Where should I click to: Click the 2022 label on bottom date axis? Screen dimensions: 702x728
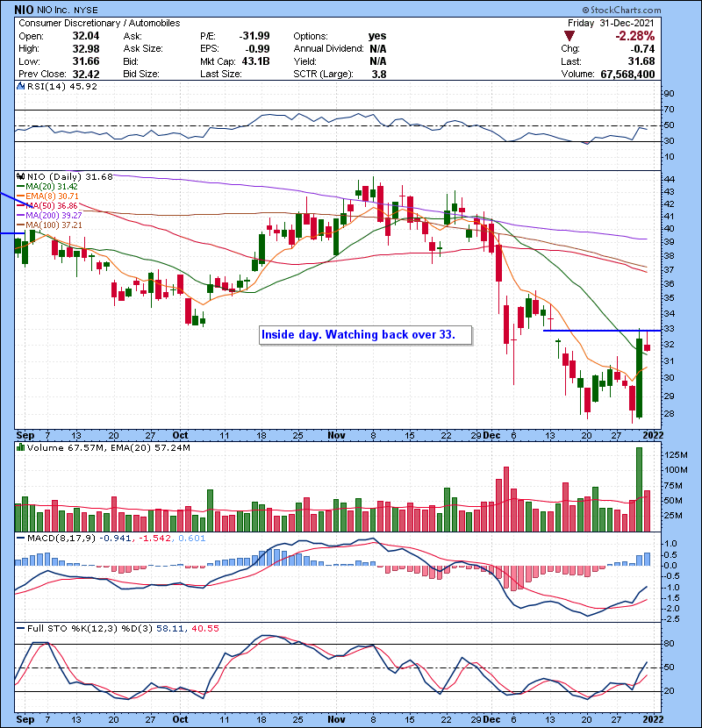(653, 719)
